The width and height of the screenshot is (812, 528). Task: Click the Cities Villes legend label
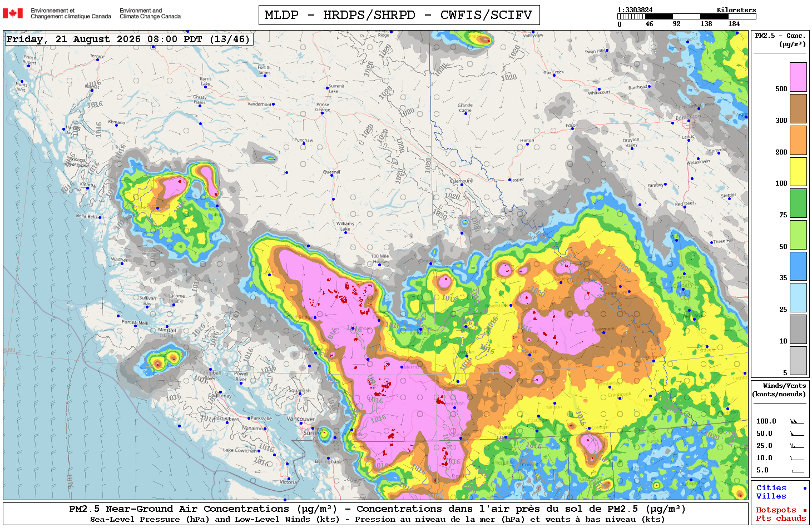pyautogui.click(x=771, y=492)
